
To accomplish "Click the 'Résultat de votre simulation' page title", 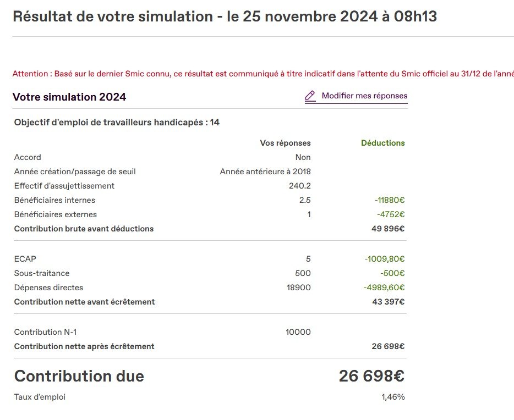I will tap(225, 16).
